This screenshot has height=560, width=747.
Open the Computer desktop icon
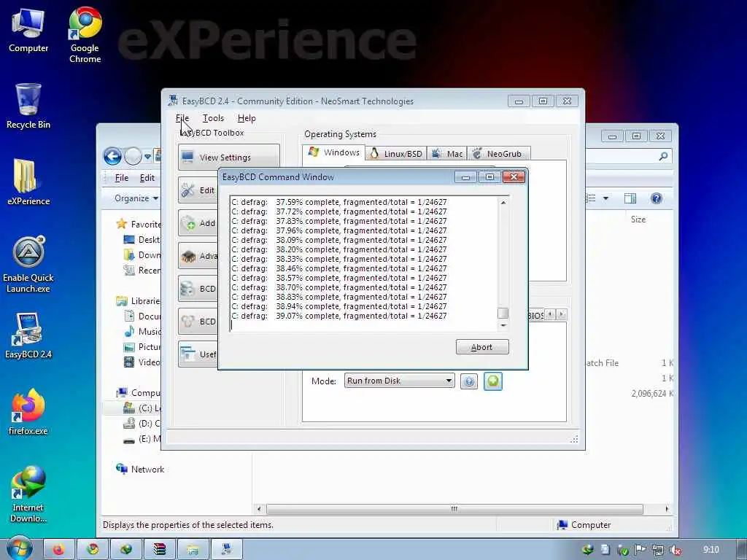point(28,31)
